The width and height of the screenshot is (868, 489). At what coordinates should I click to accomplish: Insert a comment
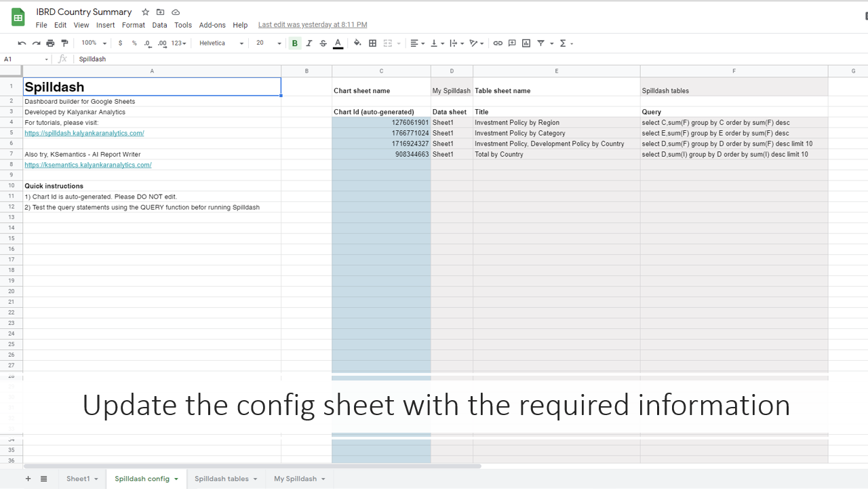click(512, 43)
